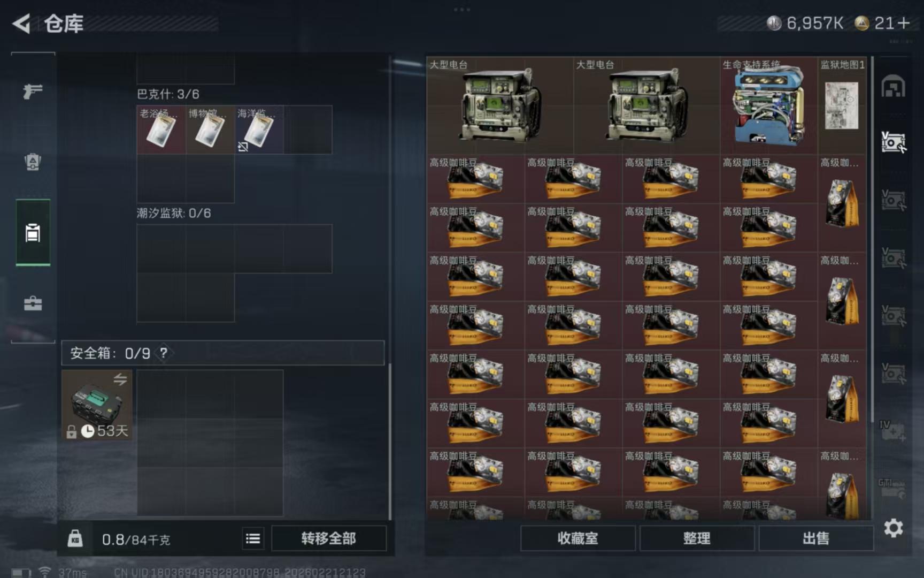Select the IV medical storage box icon
This screenshot has width=924, height=578.
893,431
